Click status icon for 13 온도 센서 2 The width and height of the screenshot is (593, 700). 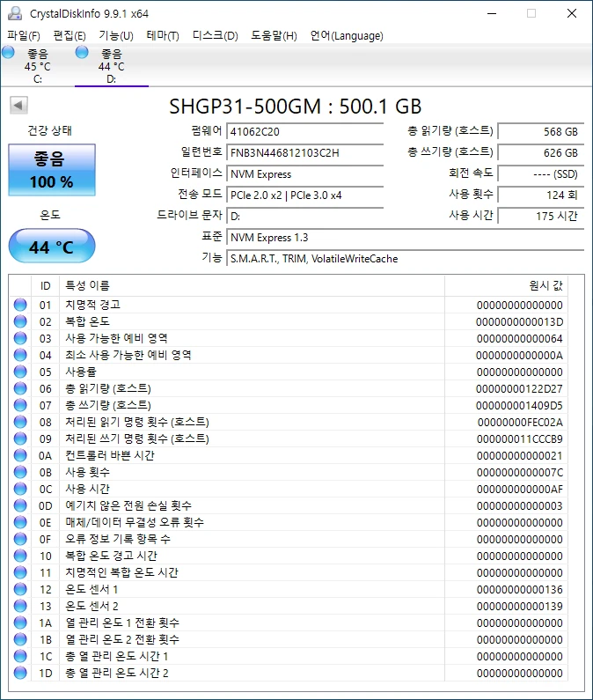click(x=20, y=606)
